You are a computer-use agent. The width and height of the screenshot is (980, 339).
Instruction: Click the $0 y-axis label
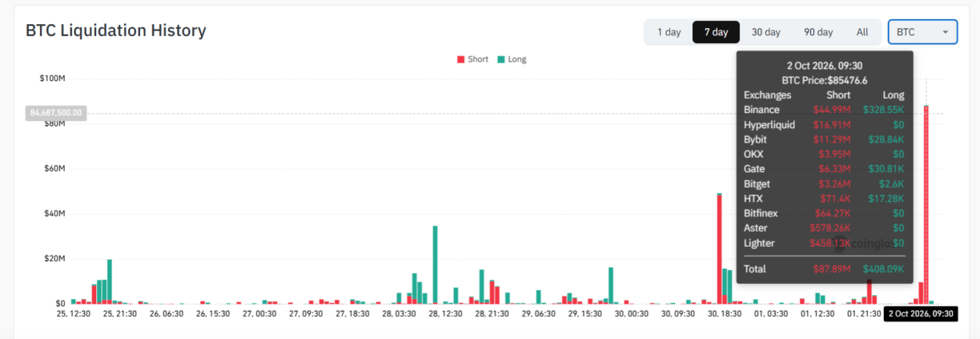tap(60, 304)
